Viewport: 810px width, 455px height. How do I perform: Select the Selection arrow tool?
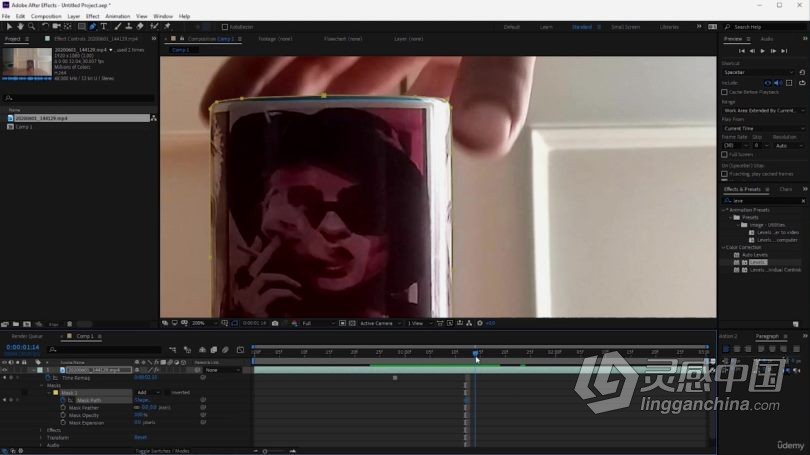pyautogui.click(x=9, y=26)
